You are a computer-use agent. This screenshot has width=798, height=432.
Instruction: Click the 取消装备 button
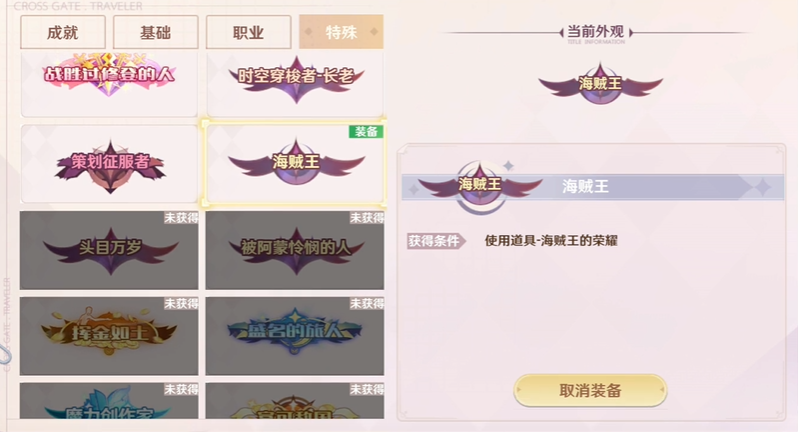(x=590, y=390)
